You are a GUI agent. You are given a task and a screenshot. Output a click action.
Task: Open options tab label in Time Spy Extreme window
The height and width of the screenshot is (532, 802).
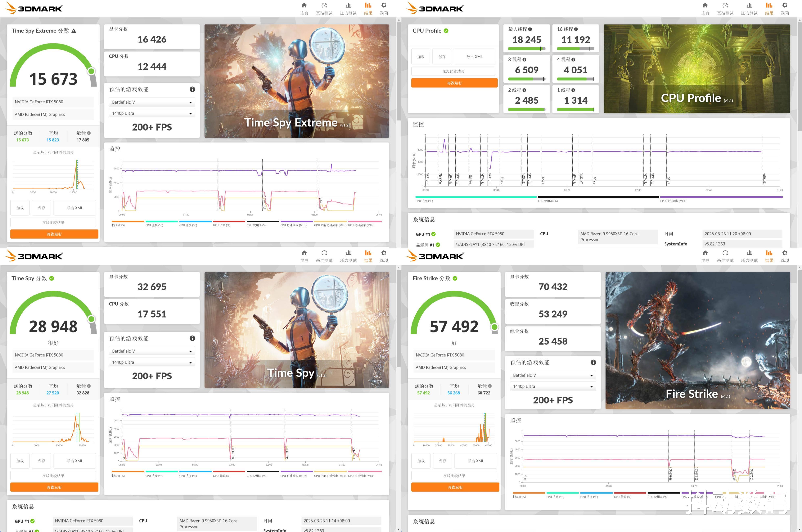point(384,13)
